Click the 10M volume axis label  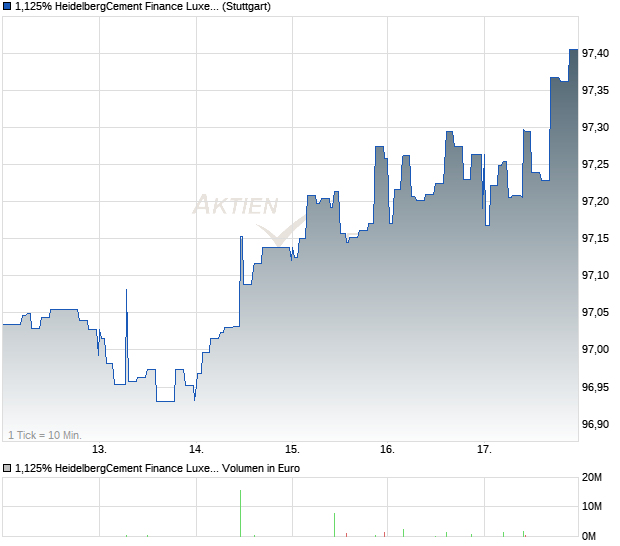click(592, 506)
